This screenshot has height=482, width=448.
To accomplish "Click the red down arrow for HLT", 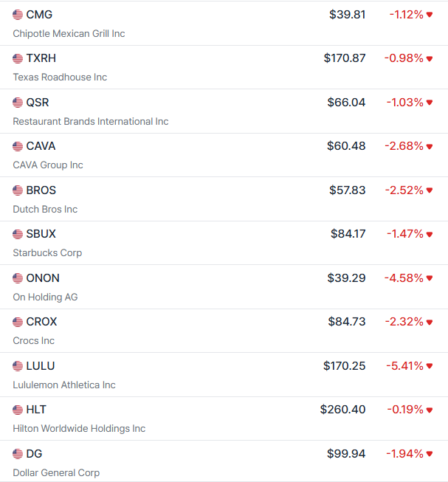I will click(x=430, y=410).
